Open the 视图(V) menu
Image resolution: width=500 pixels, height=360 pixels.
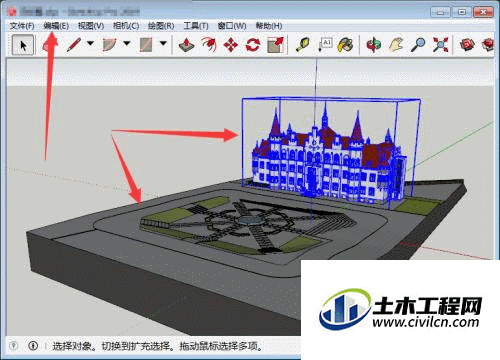click(91, 26)
